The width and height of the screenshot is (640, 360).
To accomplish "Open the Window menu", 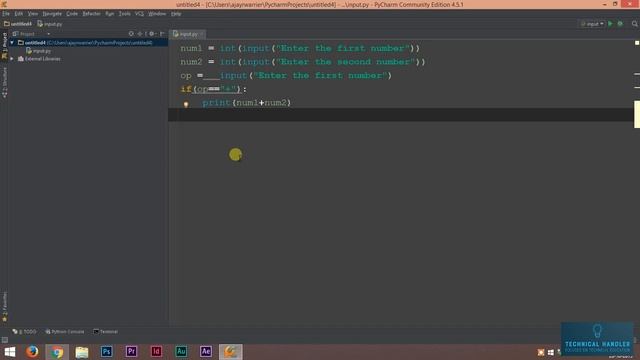I will tap(157, 13).
